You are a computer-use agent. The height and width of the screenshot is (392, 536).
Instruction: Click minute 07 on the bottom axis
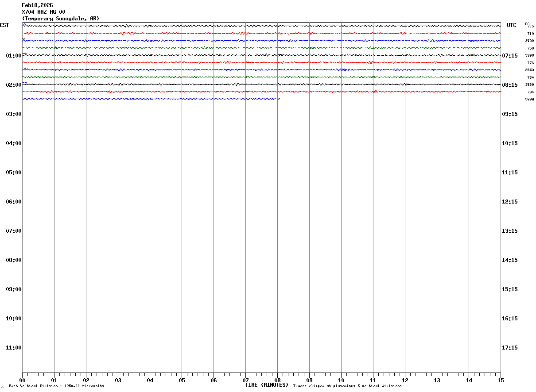coord(245,380)
